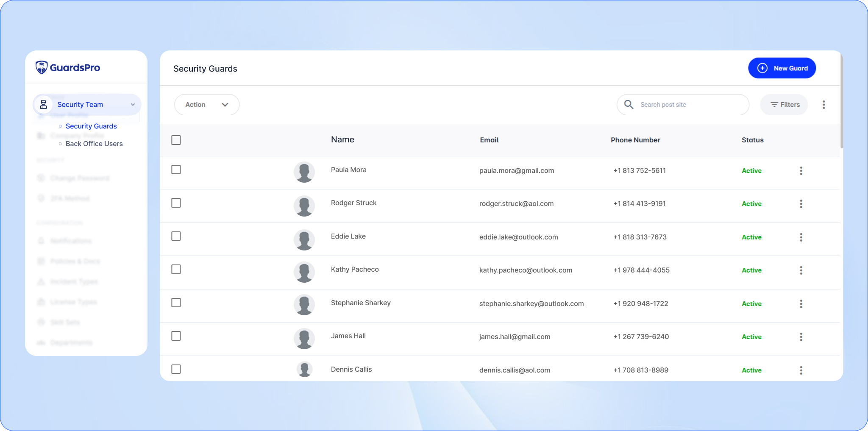Image resolution: width=868 pixels, height=431 pixels.
Task: Sort by the Phone Number column header
Action: click(635, 140)
